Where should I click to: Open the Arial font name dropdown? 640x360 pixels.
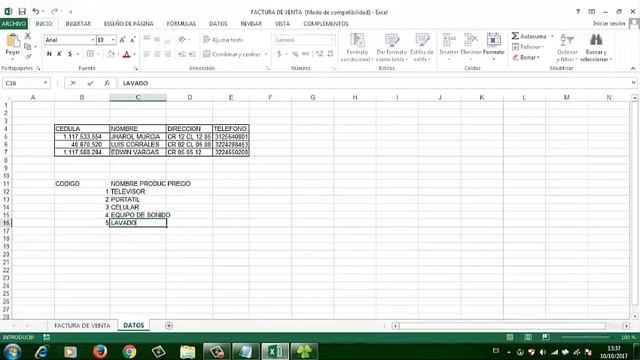pyautogui.click(x=93, y=40)
